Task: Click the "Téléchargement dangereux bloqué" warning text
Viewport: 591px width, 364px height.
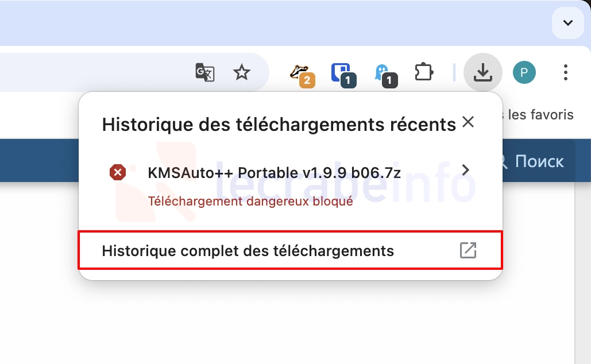Action: click(x=250, y=202)
